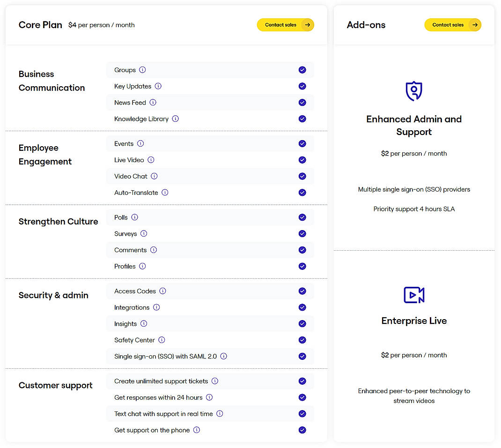This screenshot has width=501, height=448.
Task: Open the info icon next to Create unlimited support tickets
Action: tap(214, 381)
